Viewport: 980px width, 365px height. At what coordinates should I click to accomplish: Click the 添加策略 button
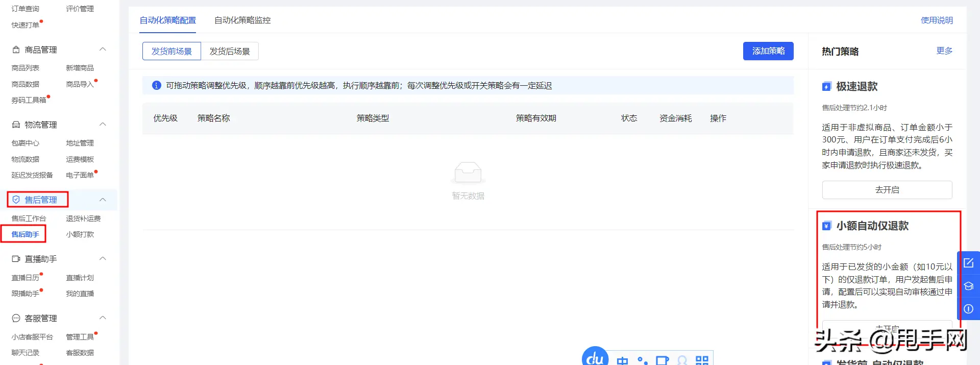[x=768, y=51]
